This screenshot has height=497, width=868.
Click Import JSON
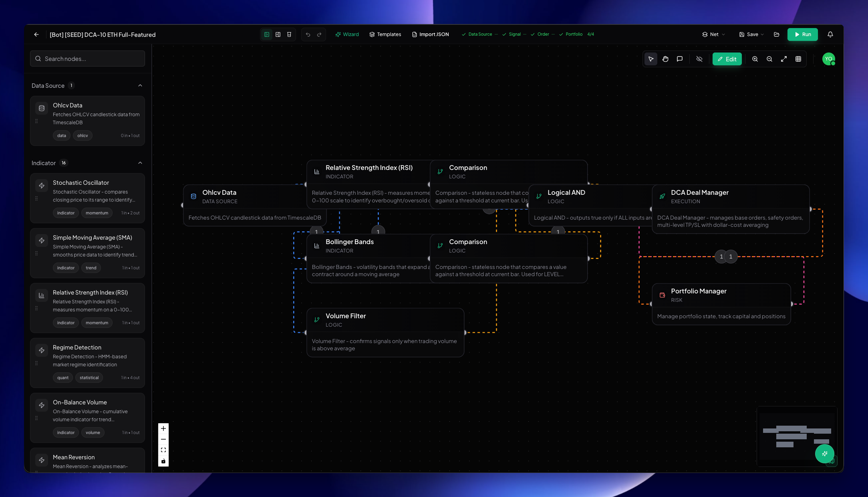tap(431, 34)
